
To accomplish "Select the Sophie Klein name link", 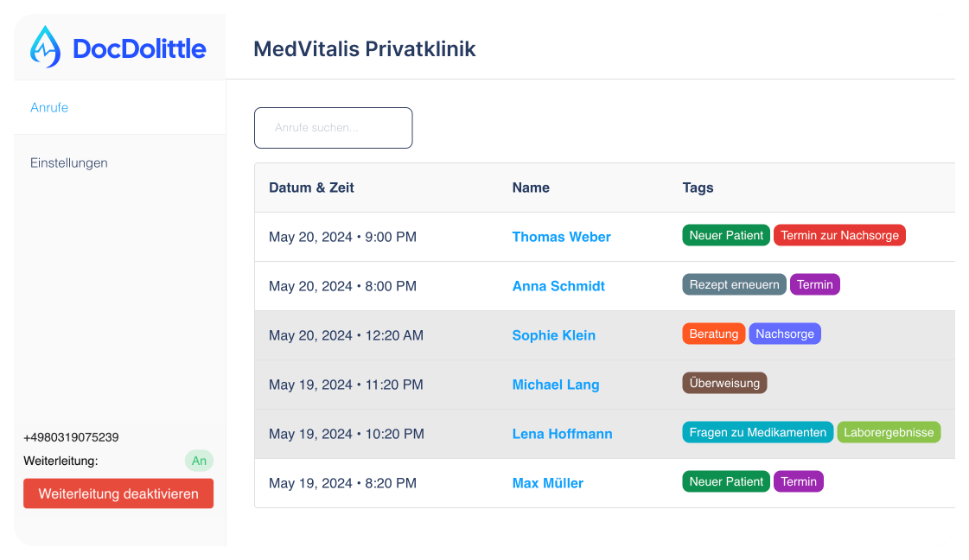I will pos(553,335).
